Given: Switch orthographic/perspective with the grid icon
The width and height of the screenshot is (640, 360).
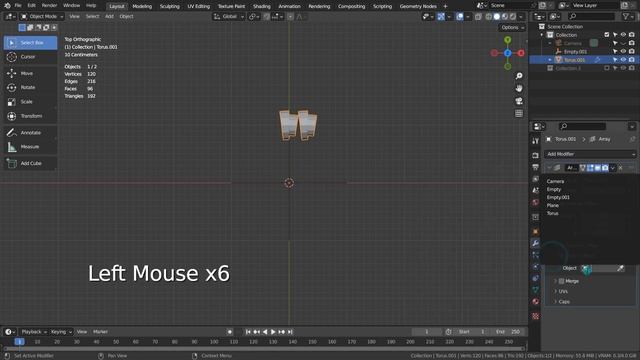Looking at the screenshot, I should pyautogui.click(x=519, y=113).
